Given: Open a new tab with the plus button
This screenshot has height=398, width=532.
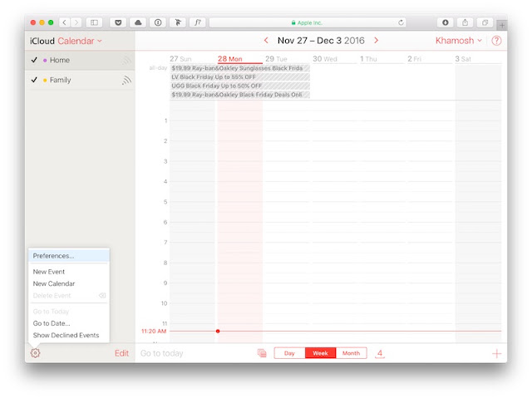Looking at the screenshot, I should (502, 25).
